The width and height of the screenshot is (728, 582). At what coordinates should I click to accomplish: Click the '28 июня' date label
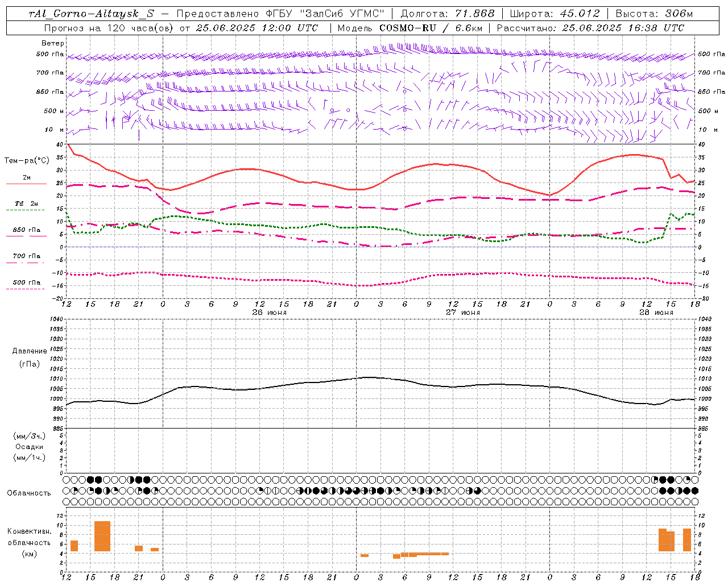point(656,313)
